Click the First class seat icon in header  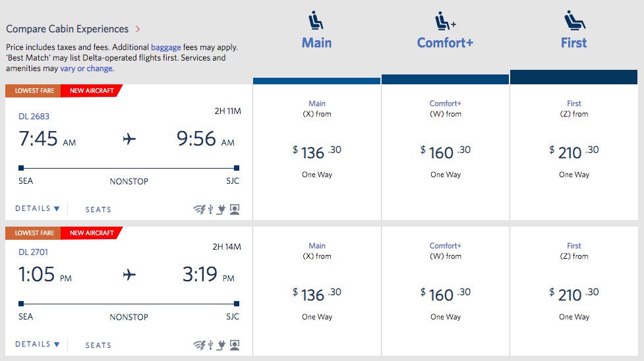(574, 21)
